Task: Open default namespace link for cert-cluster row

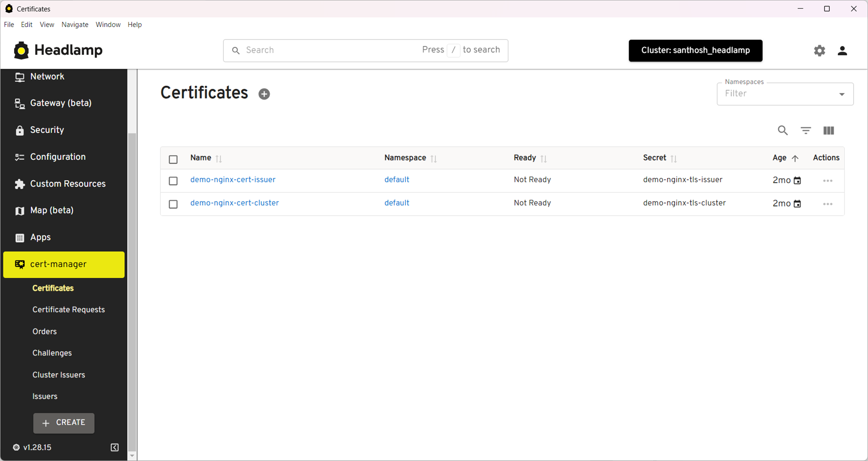Action: (x=397, y=203)
